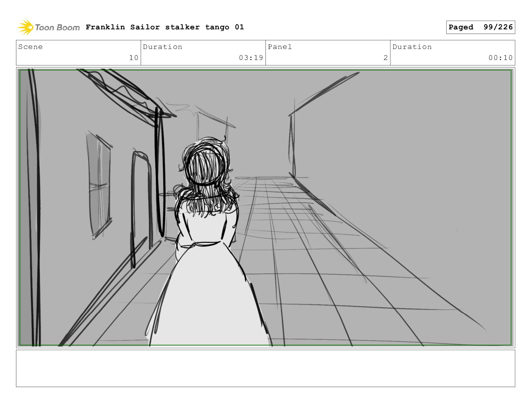
Task: Select panel number '2'
Action: pyautogui.click(x=386, y=58)
